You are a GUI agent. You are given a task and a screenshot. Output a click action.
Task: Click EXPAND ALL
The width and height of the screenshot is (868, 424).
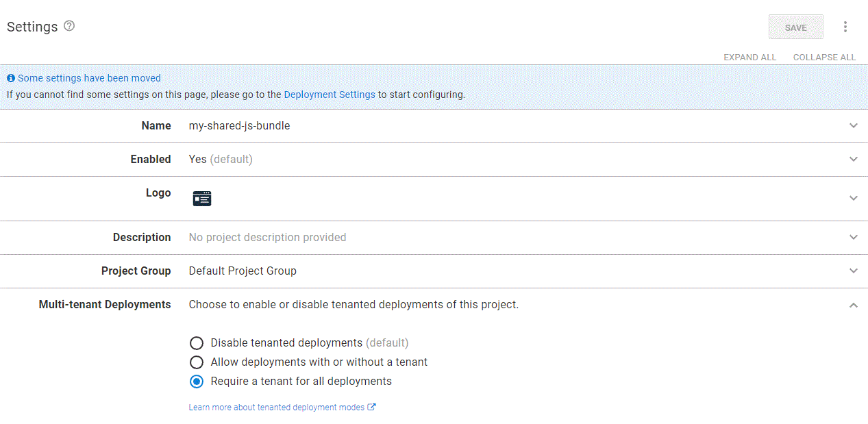point(750,58)
